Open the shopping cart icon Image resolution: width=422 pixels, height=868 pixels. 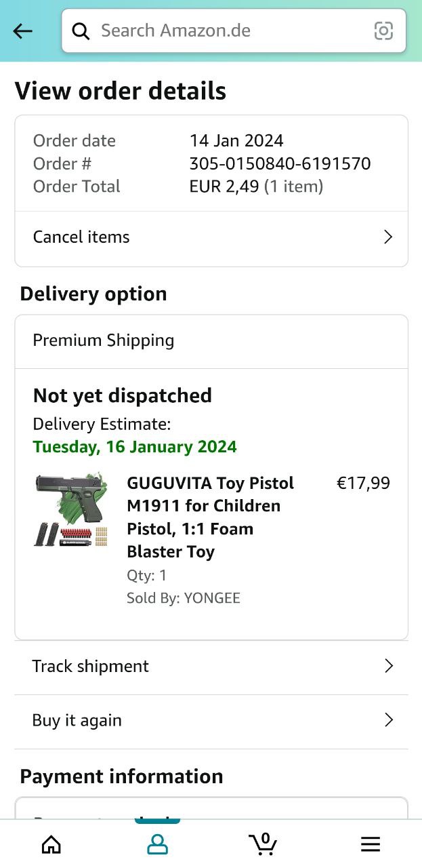tap(263, 843)
